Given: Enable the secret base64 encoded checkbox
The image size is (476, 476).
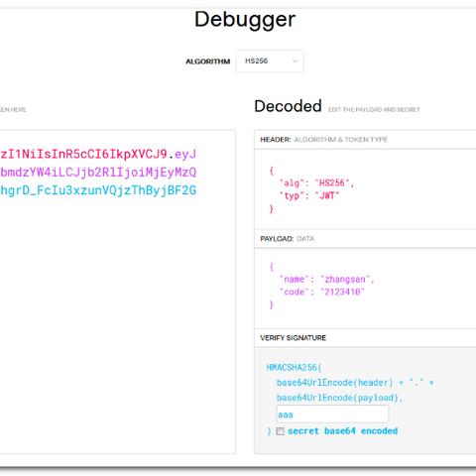Looking at the screenshot, I should pos(280,431).
